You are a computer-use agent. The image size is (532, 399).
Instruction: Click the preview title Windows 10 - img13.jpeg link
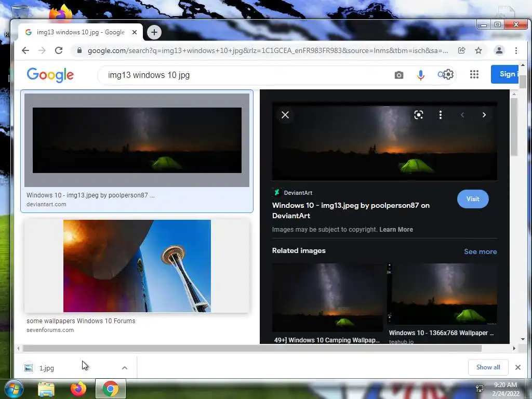click(x=351, y=210)
